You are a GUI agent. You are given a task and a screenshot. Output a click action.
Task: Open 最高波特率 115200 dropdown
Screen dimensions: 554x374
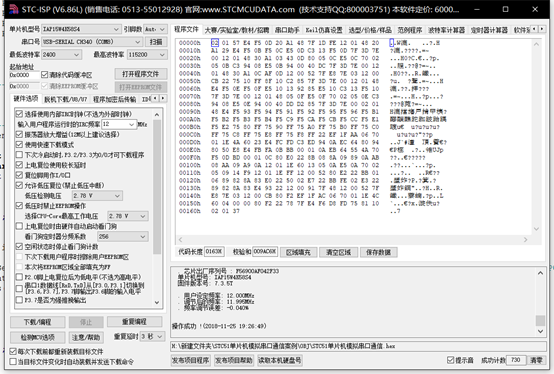coord(147,54)
